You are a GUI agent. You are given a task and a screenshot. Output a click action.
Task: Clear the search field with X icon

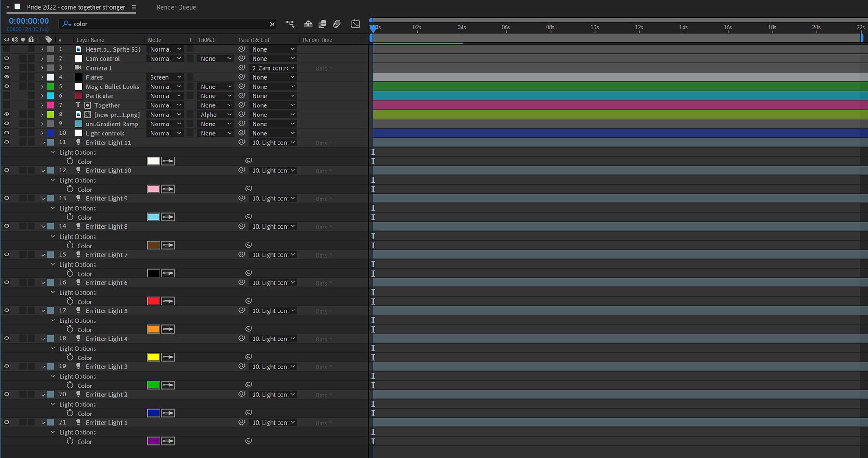click(272, 24)
